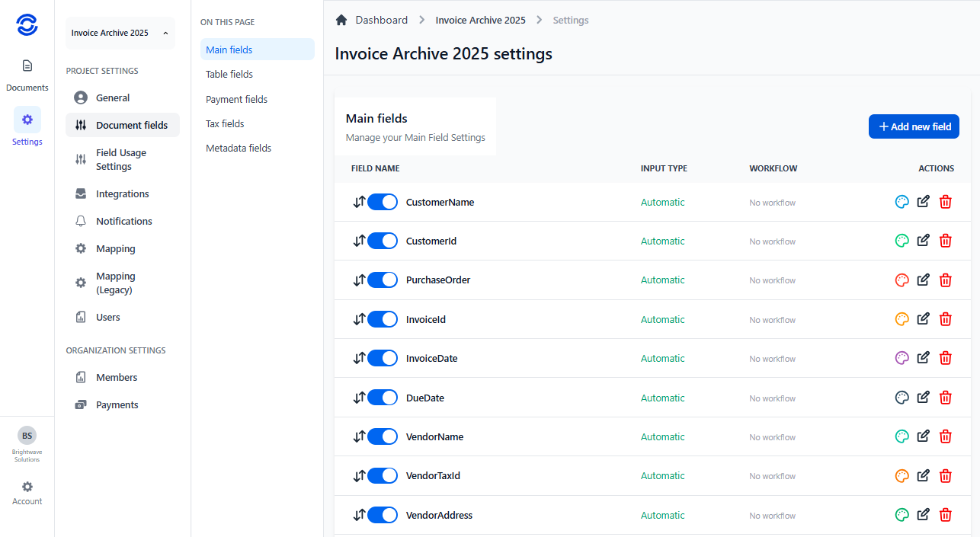The height and width of the screenshot is (537, 980).
Task: Open the Payment fields section
Action: [236, 98]
